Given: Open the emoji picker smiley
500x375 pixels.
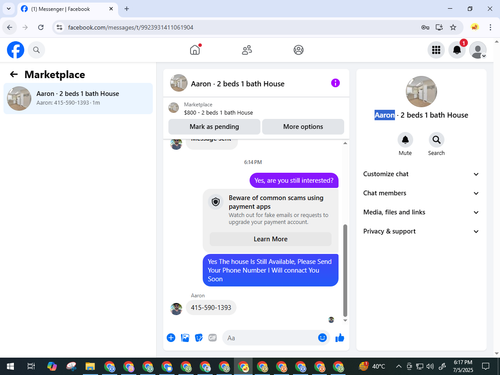Looking at the screenshot, I should coord(322,338).
